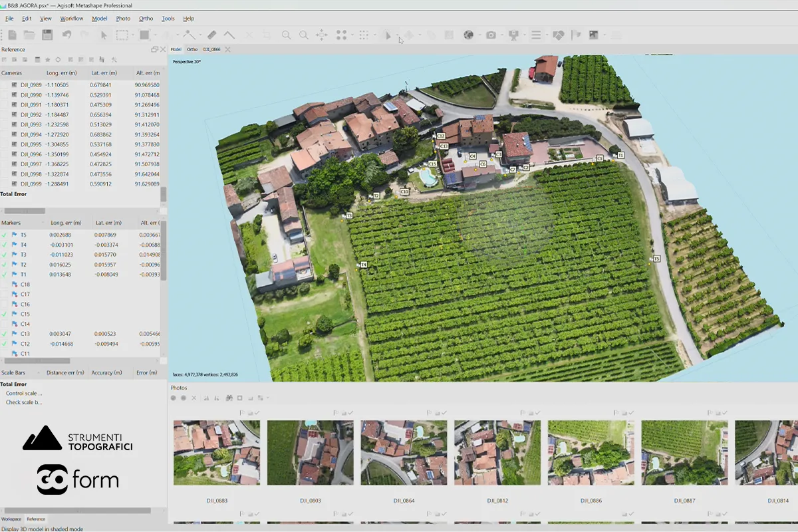The image size is (798, 532).
Task: Sort by the Scale Bars column header
Action: pyautogui.click(x=22, y=373)
